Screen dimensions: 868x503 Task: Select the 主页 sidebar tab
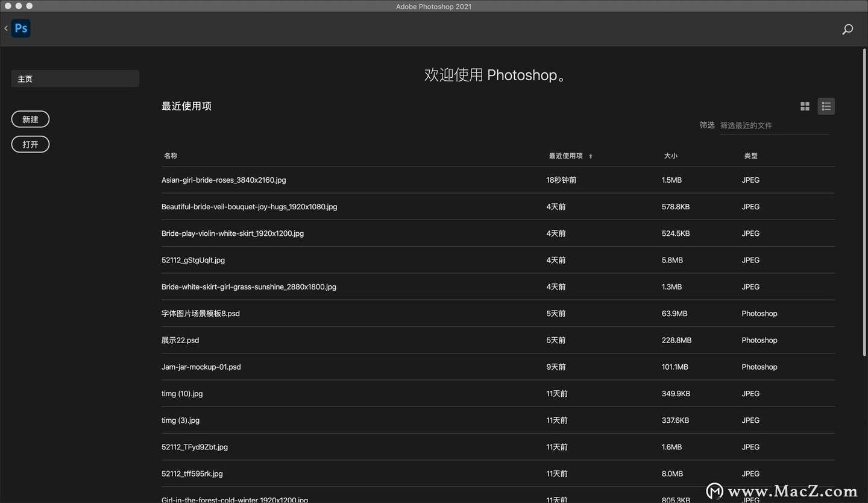[75, 78]
